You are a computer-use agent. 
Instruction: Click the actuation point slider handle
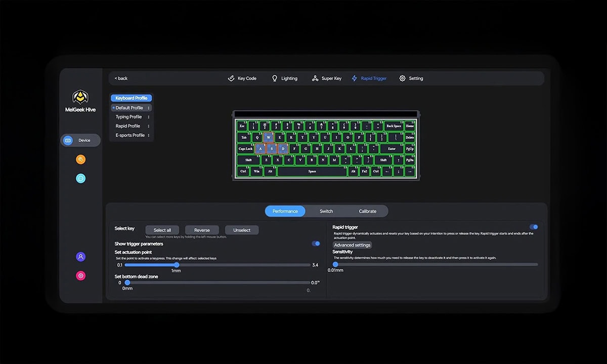pos(176,265)
